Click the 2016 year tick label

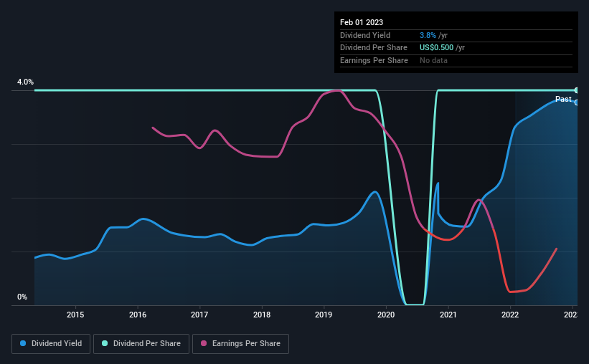[x=138, y=315]
